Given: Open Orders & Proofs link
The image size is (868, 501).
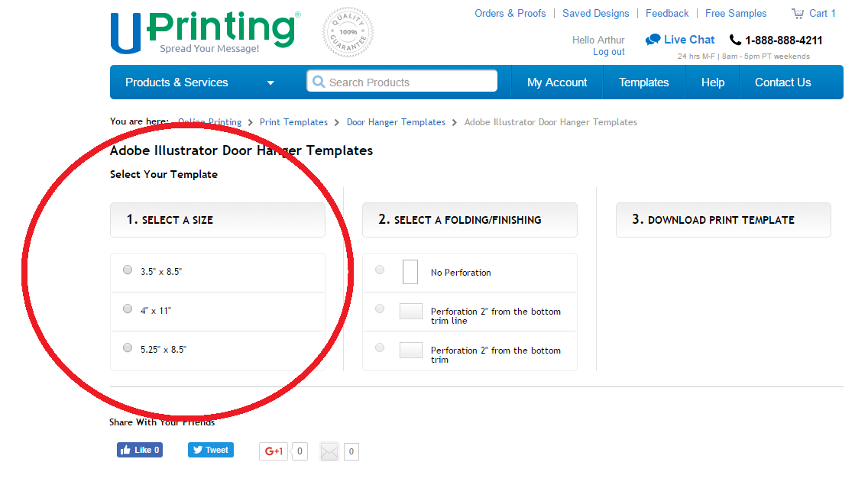Looking at the screenshot, I should (x=510, y=13).
